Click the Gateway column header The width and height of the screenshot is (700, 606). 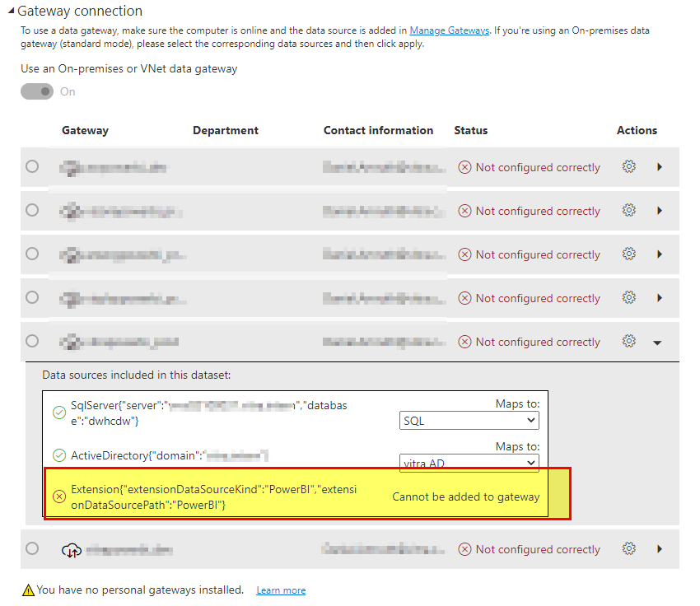86,130
